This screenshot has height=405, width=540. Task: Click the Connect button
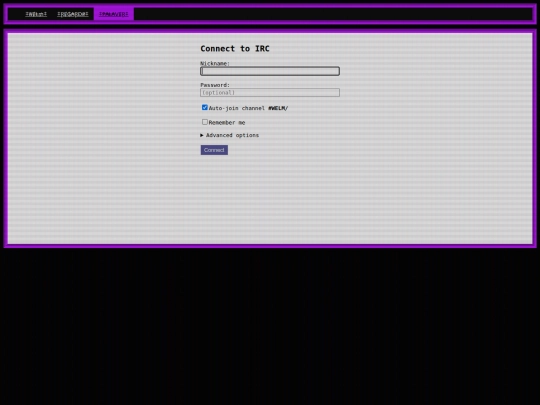[214, 150]
